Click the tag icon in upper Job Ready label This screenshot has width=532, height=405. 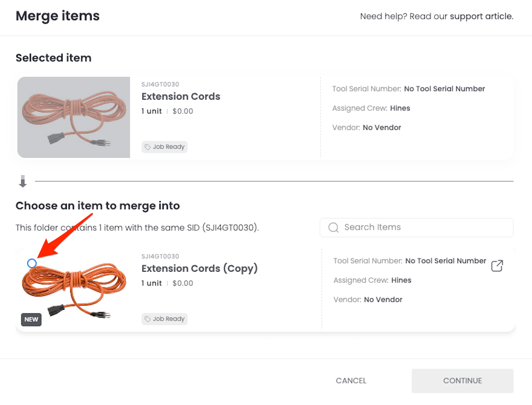(x=147, y=147)
